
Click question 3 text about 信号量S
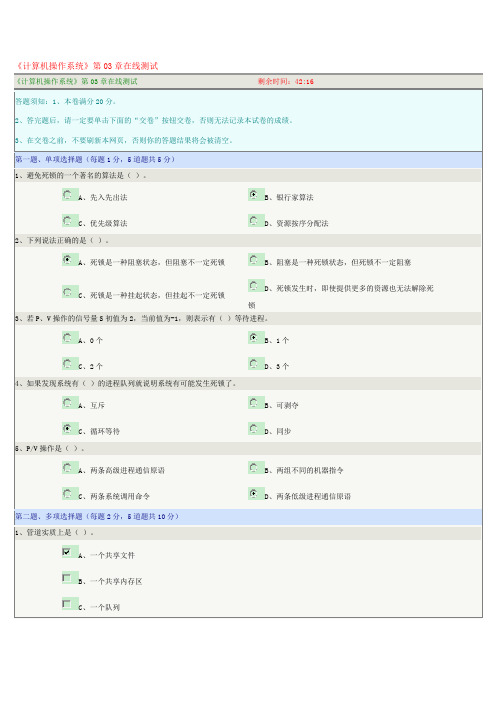[141, 318]
